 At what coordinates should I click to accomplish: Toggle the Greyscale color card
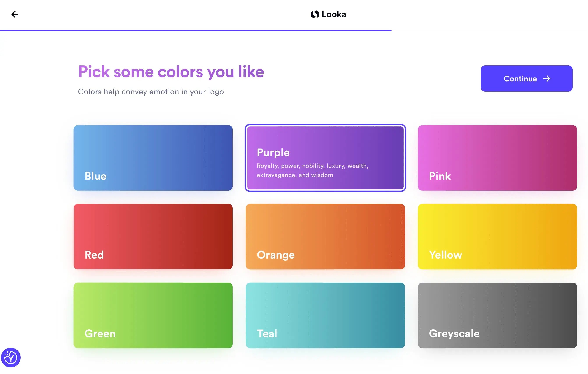pyautogui.click(x=497, y=315)
